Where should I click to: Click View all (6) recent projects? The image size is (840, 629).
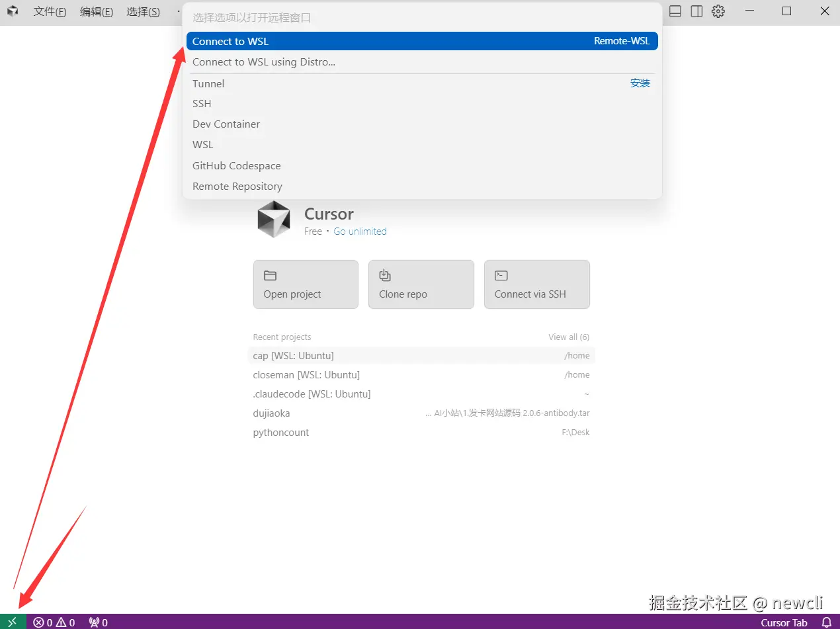(x=569, y=337)
